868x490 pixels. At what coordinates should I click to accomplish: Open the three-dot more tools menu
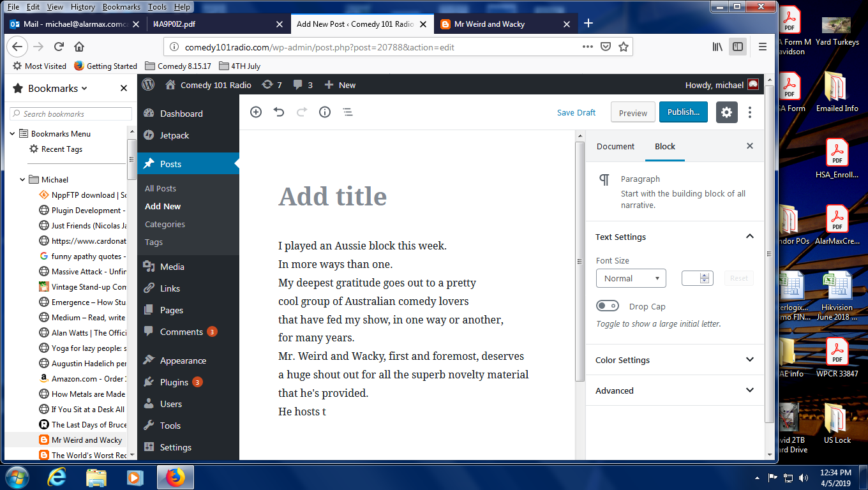750,112
